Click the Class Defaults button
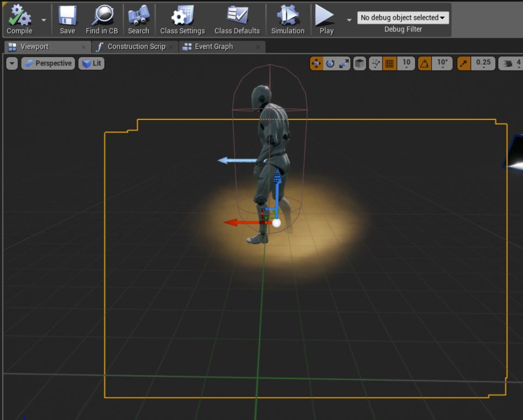The width and height of the screenshot is (523, 420). coord(237,18)
